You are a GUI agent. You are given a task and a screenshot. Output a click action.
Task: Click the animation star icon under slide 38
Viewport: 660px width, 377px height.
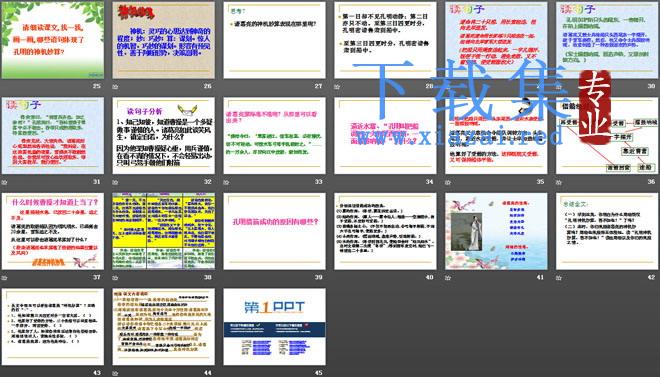pos(115,278)
